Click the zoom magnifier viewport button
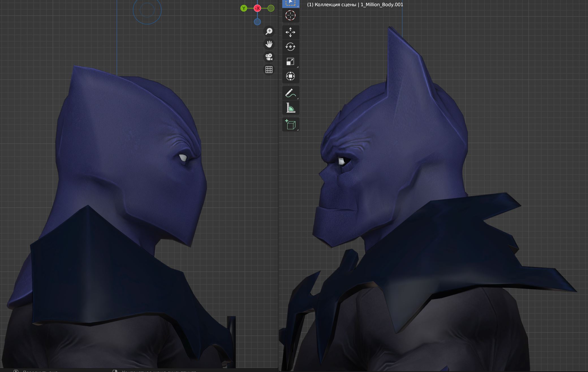 269,31
